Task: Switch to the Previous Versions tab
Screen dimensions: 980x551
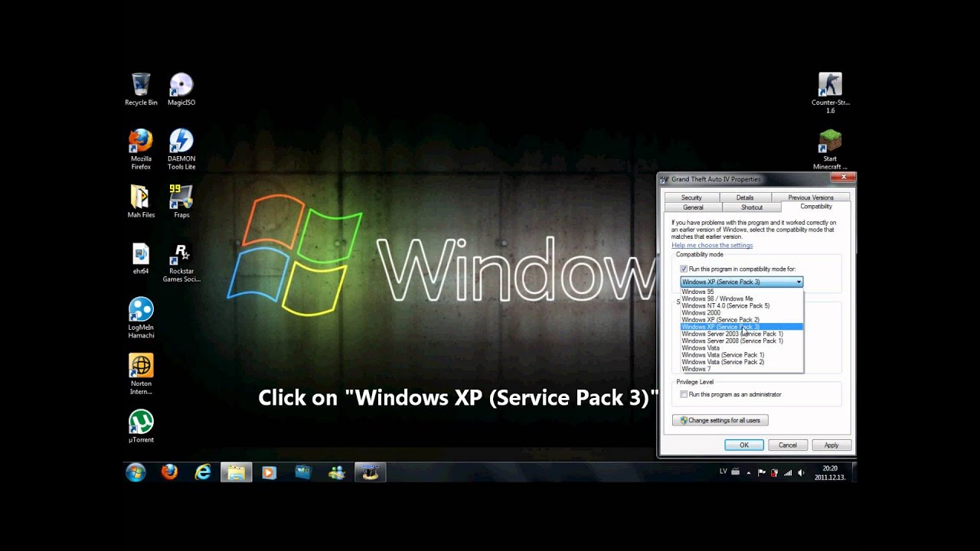Action: [x=810, y=197]
